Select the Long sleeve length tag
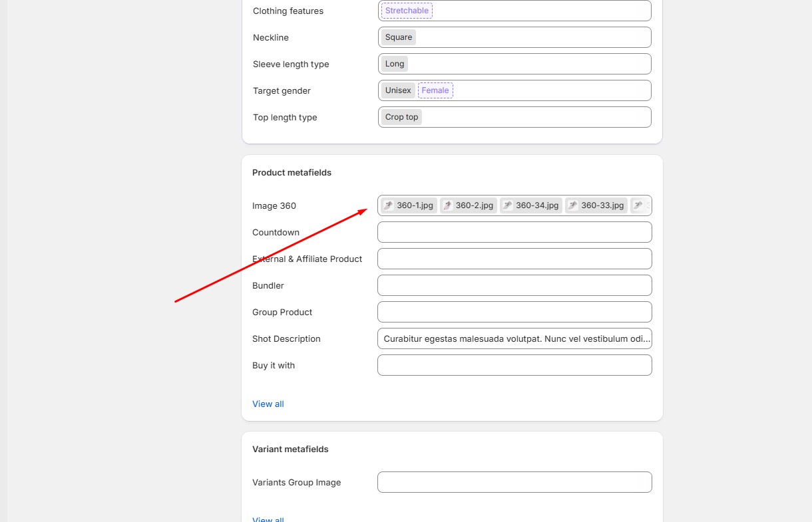812x522 pixels. (394, 64)
